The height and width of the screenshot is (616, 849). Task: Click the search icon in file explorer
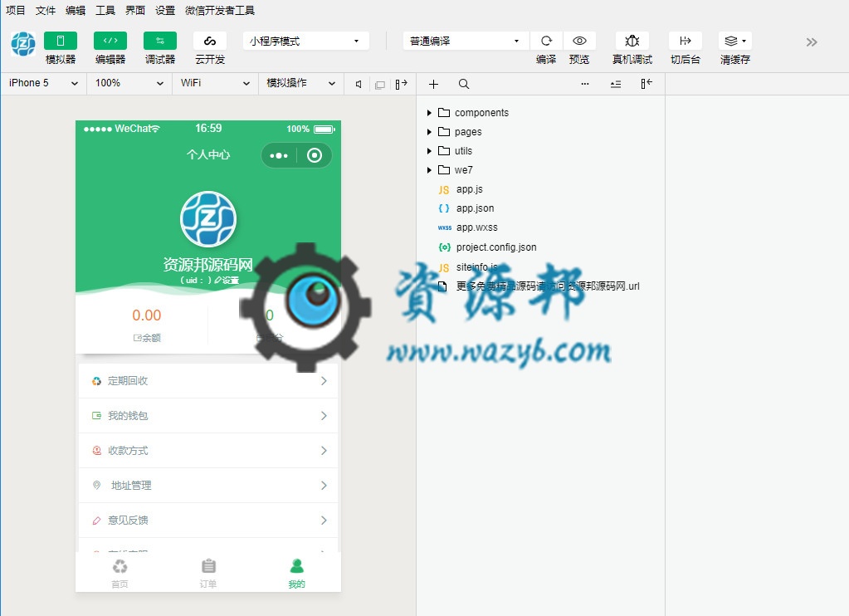pyautogui.click(x=463, y=84)
